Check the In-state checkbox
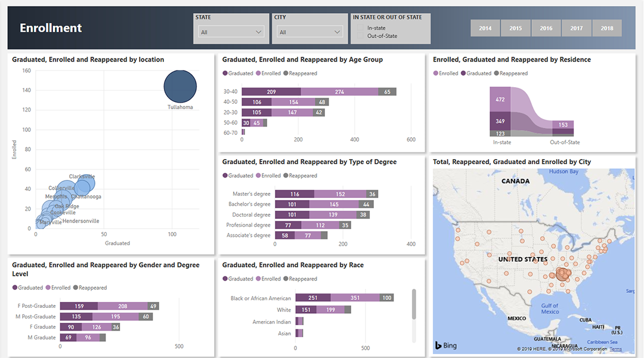644x358 pixels. click(x=360, y=28)
